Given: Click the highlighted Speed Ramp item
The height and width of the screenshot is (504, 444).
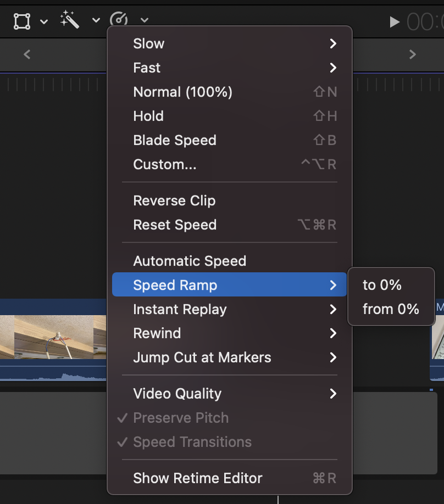Looking at the screenshot, I should 229,285.
